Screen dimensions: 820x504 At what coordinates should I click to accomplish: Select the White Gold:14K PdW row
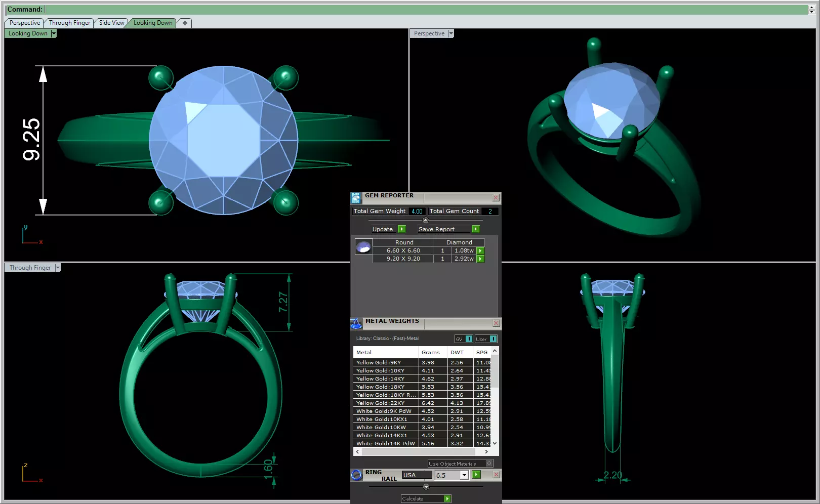422,443
